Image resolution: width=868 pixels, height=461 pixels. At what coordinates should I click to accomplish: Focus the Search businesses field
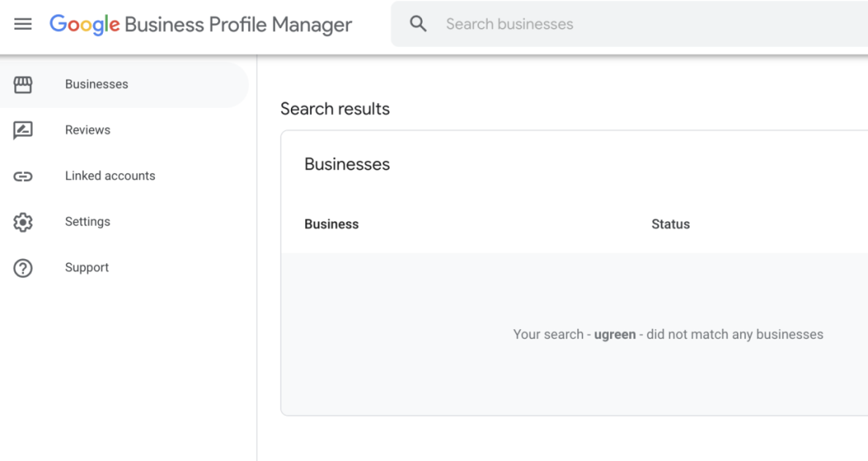(x=629, y=24)
